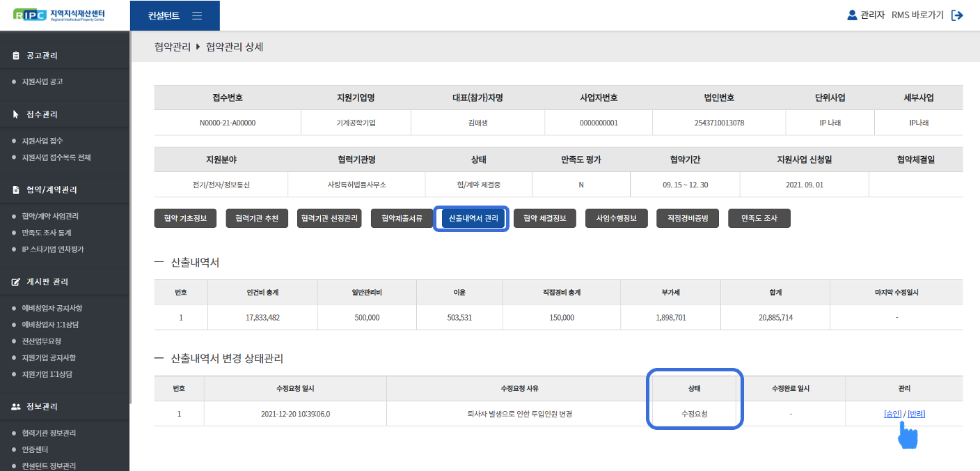Click the 협약/계약관리 document icon

click(16, 190)
